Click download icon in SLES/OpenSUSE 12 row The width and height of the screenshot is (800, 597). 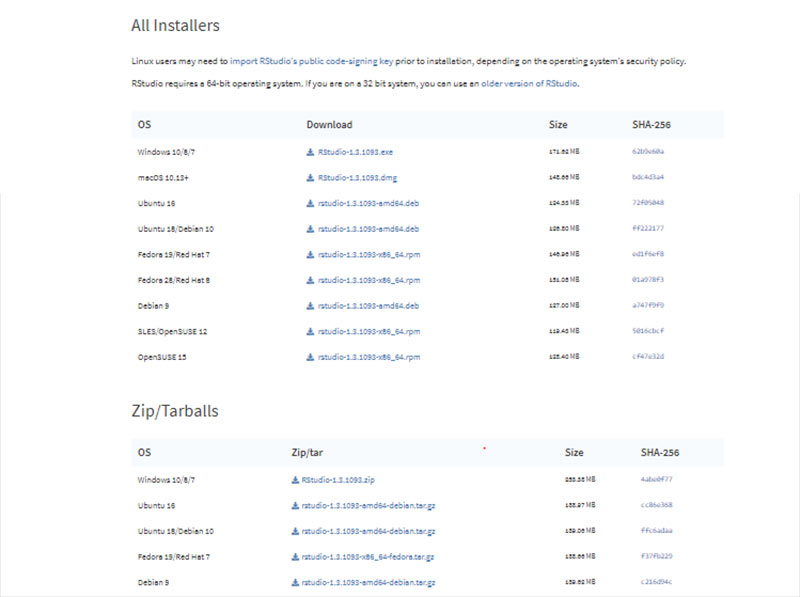pos(310,331)
